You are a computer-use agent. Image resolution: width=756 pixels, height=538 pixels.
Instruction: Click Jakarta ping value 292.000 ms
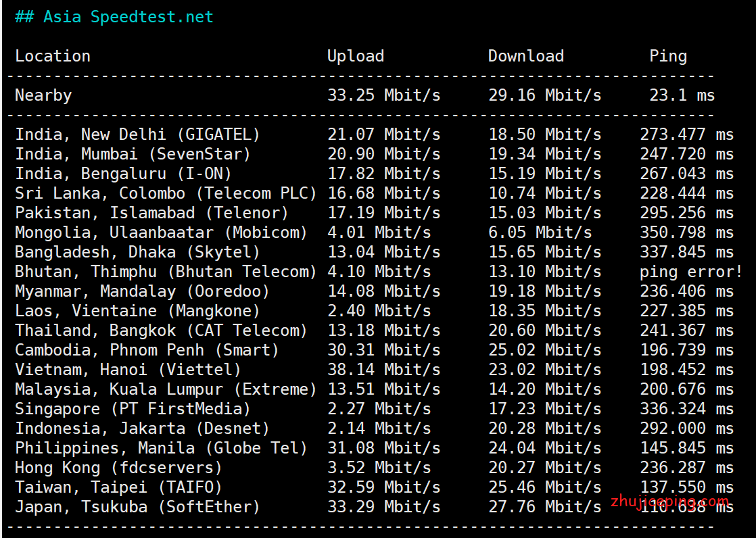[687, 429]
